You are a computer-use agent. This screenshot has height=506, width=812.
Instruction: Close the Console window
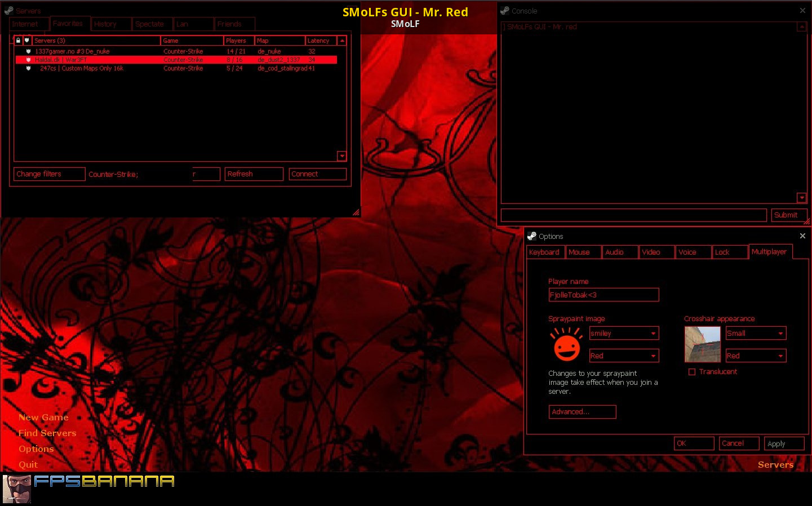(802, 10)
